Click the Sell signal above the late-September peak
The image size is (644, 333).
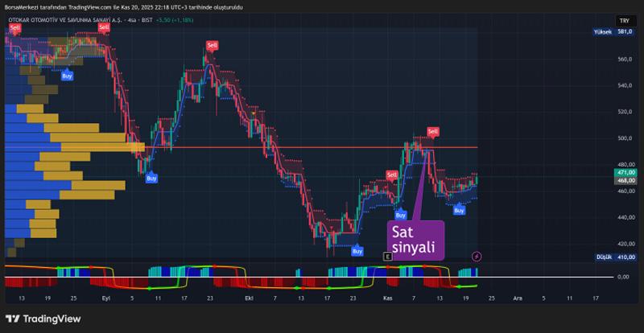[x=212, y=45]
